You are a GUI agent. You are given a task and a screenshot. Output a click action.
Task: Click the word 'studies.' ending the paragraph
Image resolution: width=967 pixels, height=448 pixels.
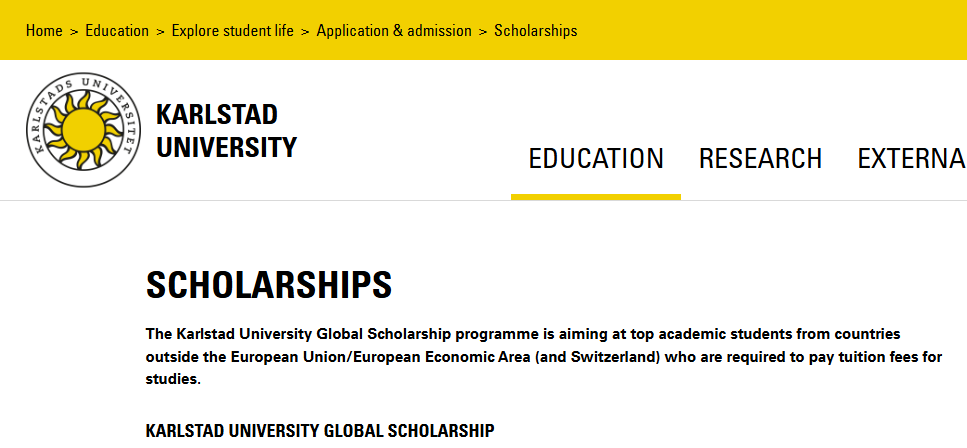tap(173, 380)
